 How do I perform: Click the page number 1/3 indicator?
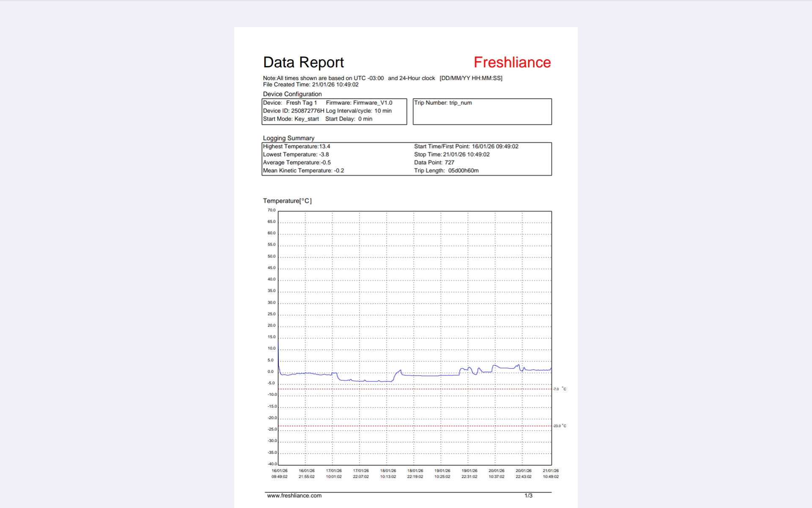(x=528, y=496)
